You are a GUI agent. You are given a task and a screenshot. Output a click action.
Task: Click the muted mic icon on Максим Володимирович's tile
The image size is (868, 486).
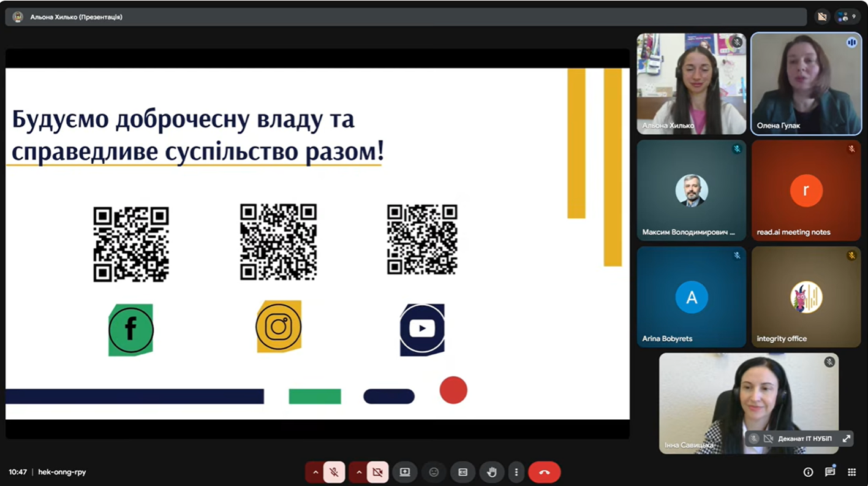(x=737, y=149)
